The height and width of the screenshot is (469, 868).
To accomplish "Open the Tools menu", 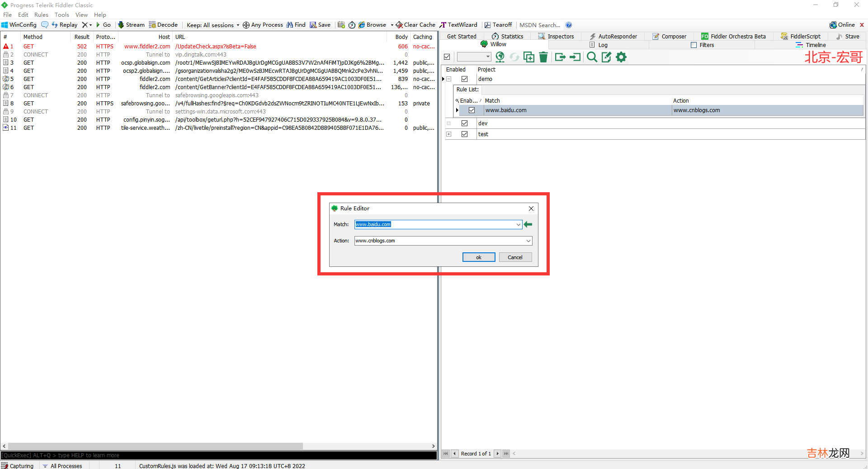I will pyautogui.click(x=62, y=14).
